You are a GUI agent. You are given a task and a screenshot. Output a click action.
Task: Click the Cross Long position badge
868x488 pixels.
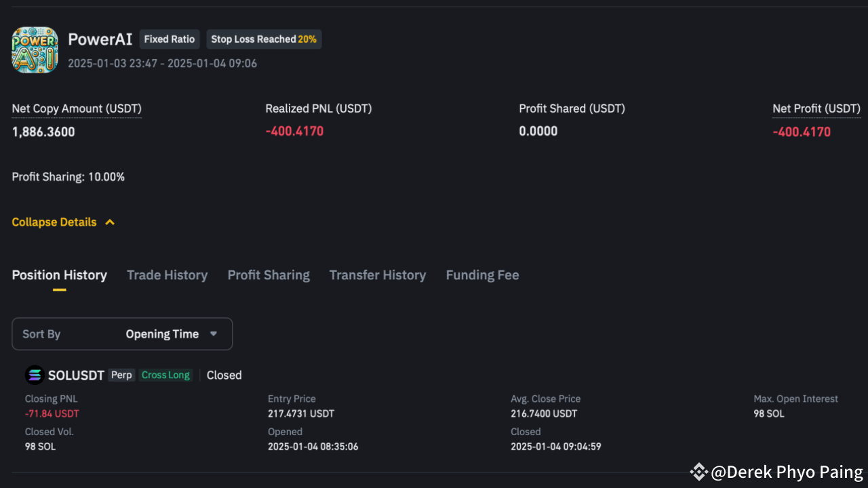point(165,374)
